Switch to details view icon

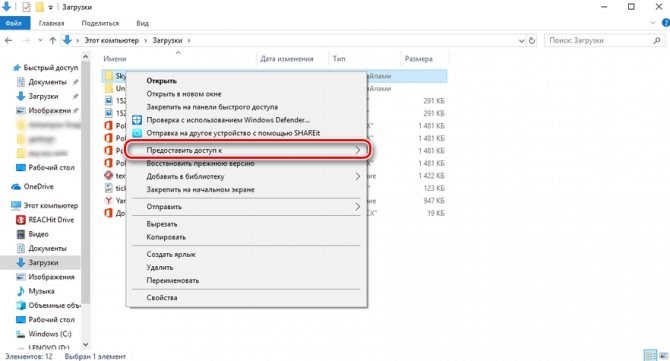click(650, 355)
